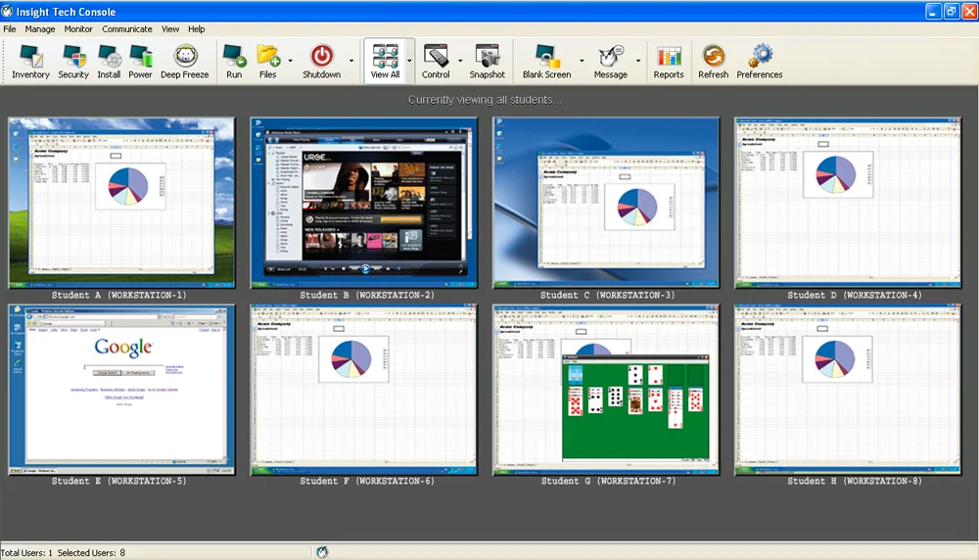Select Student G solitaire thumbnail
The width and height of the screenshot is (979, 560).
[x=606, y=390]
